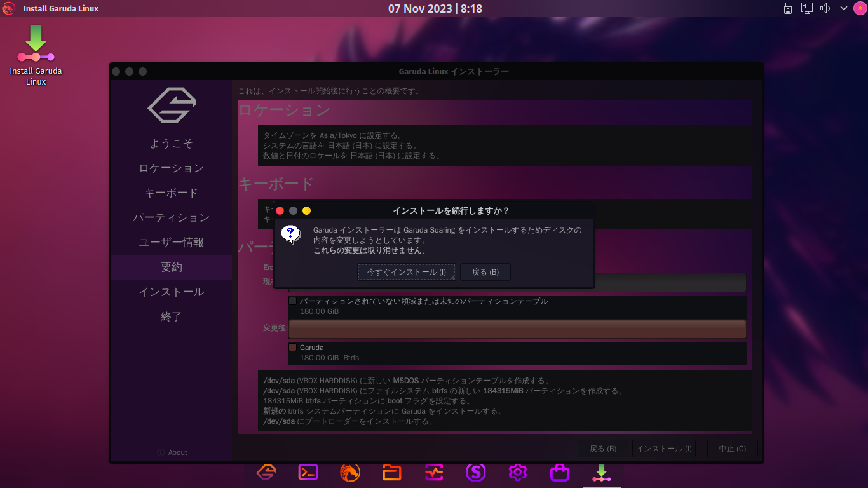This screenshot has height=488, width=868.
Task: Click text /dev/sda にブートローダーをインストールする
Action: (x=348, y=421)
